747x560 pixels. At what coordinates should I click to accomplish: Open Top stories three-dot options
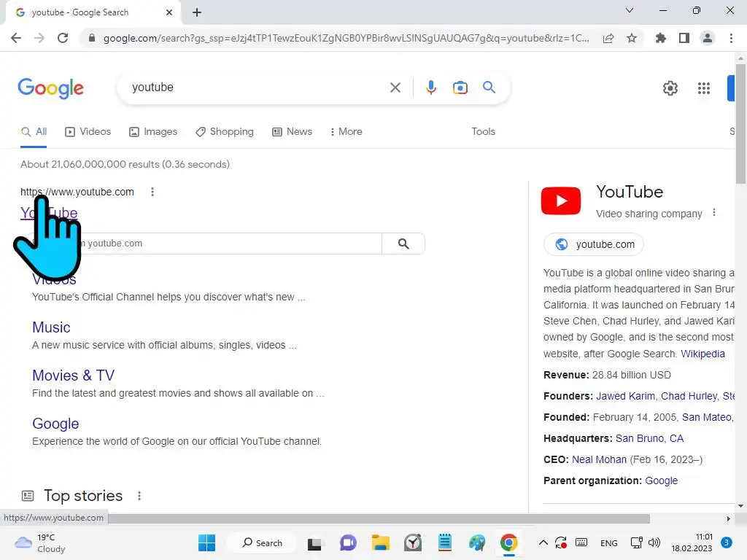[x=139, y=496]
